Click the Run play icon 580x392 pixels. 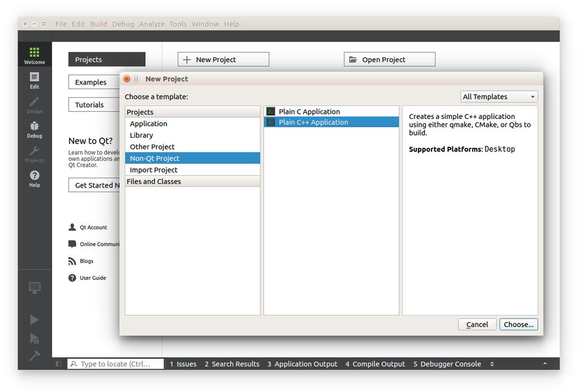click(x=35, y=320)
